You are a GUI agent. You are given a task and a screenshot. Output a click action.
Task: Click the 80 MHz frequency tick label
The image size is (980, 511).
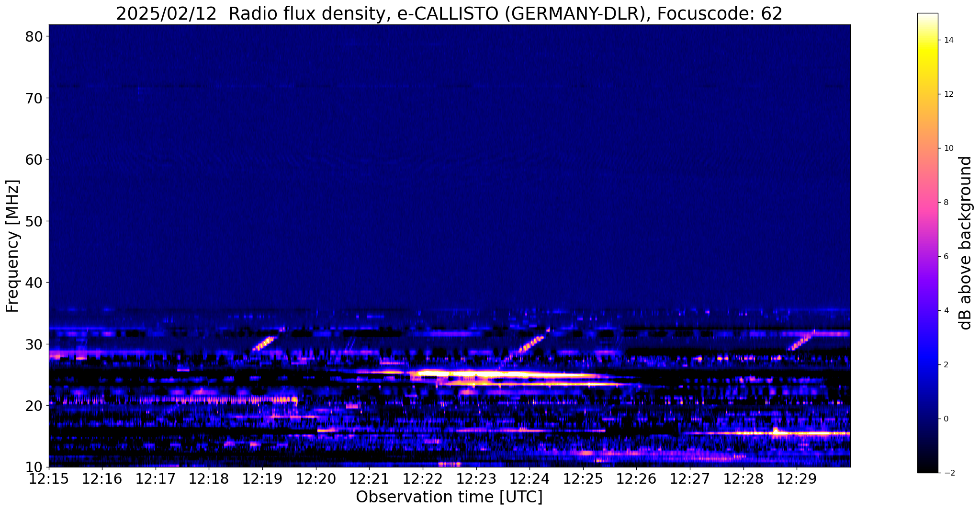click(34, 36)
